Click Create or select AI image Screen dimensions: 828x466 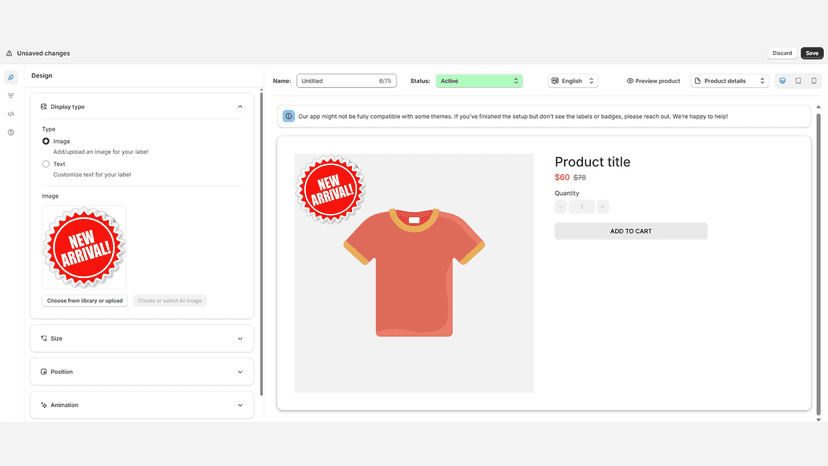170,301
